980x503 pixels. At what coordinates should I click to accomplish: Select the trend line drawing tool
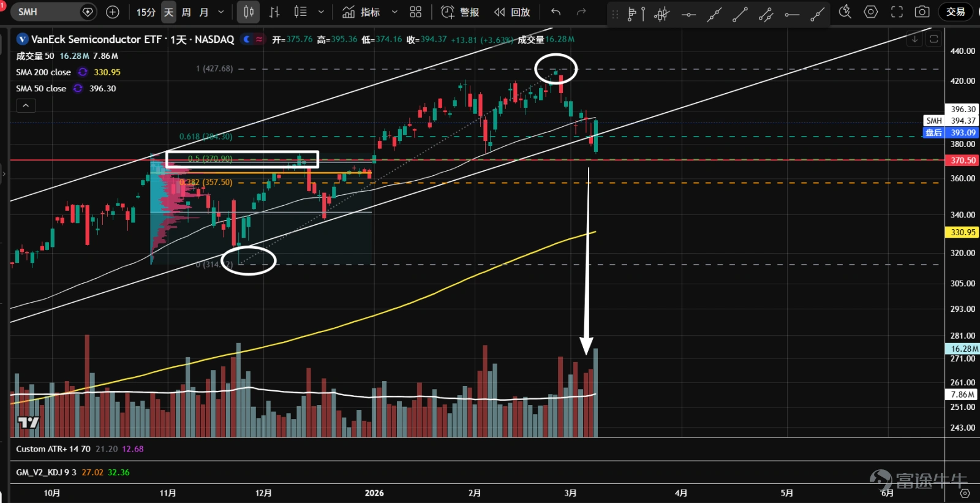740,13
